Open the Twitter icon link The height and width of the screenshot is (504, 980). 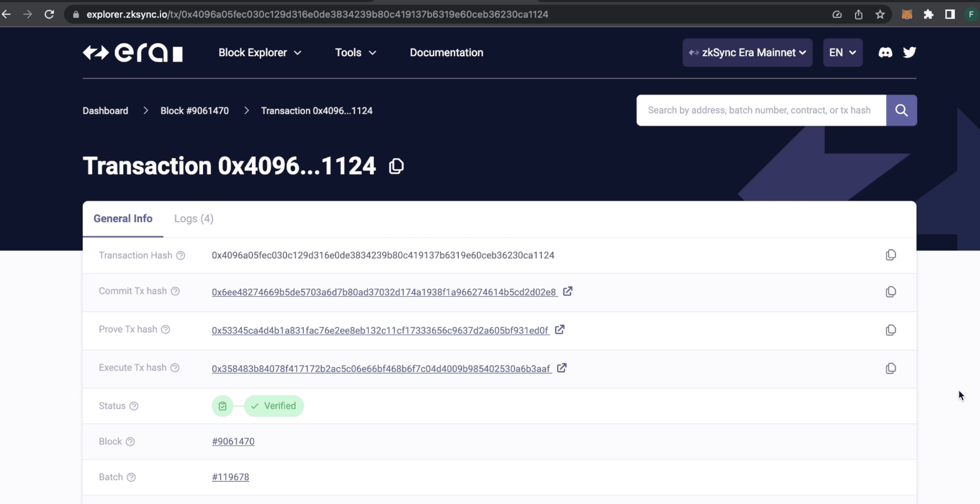910,52
